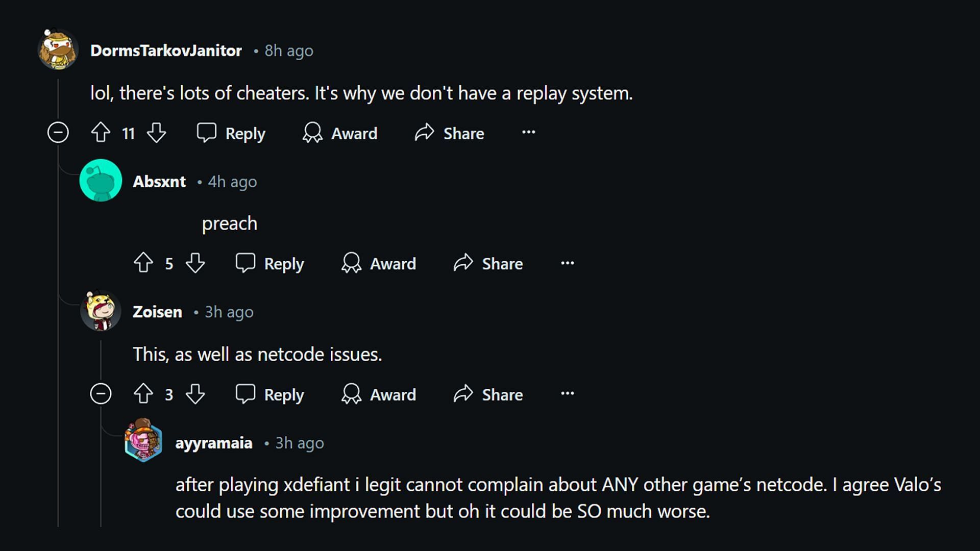
Task: Expand the three-dot menu on Absxnt's reply
Action: 568,262
